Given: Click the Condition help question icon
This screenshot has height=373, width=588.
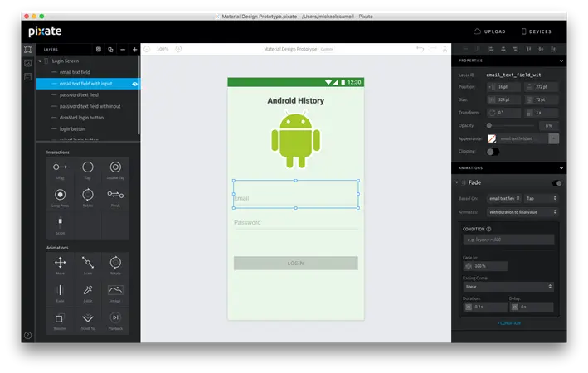Looking at the screenshot, I should pyautogui.click(x=488, y=229).
